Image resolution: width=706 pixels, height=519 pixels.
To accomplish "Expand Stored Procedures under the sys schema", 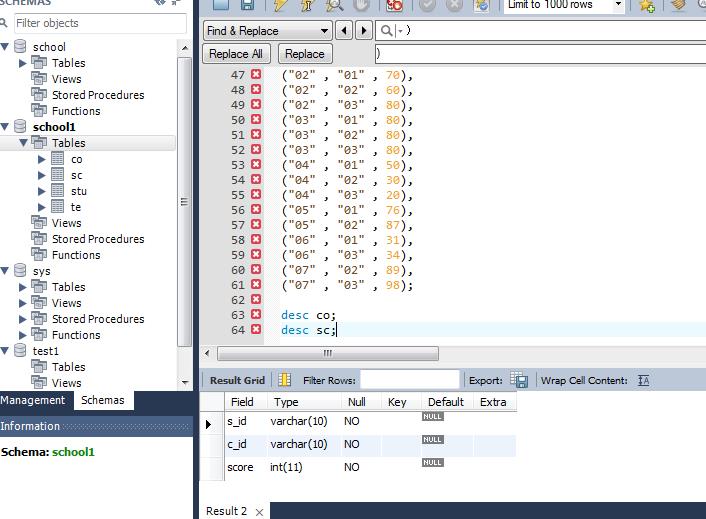I will pyautogui.click(x=23, y=319).
